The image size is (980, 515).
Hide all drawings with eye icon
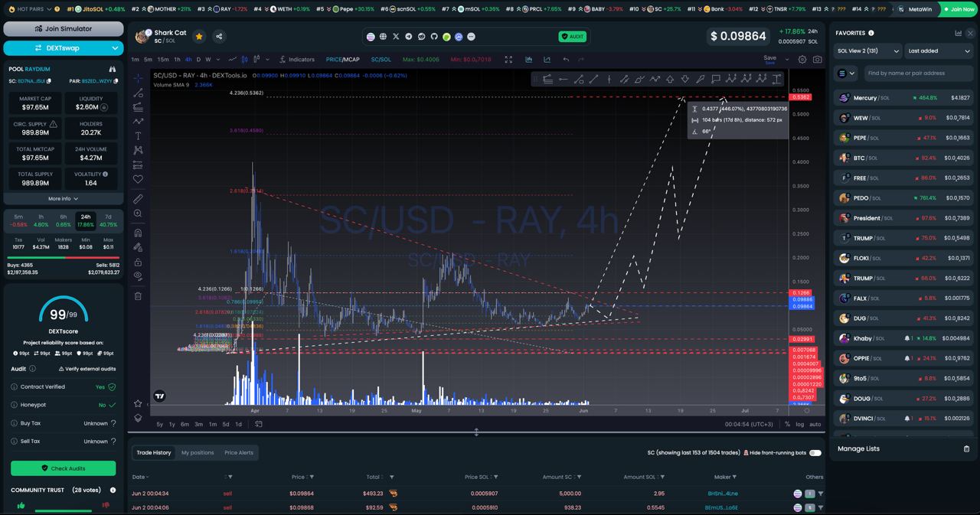pyautogui.click(x=138, y=276)
